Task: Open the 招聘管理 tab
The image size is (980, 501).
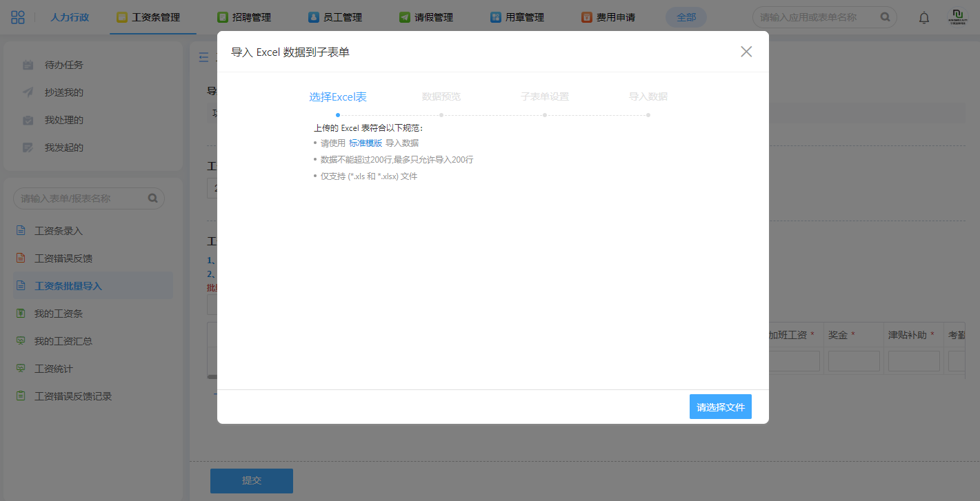Action: [x=244, y=17]
